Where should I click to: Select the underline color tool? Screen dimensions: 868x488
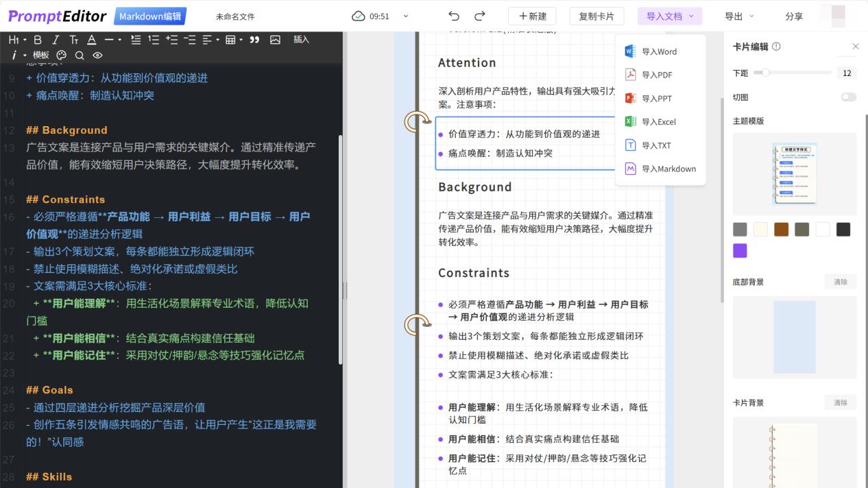pos(92,40)
